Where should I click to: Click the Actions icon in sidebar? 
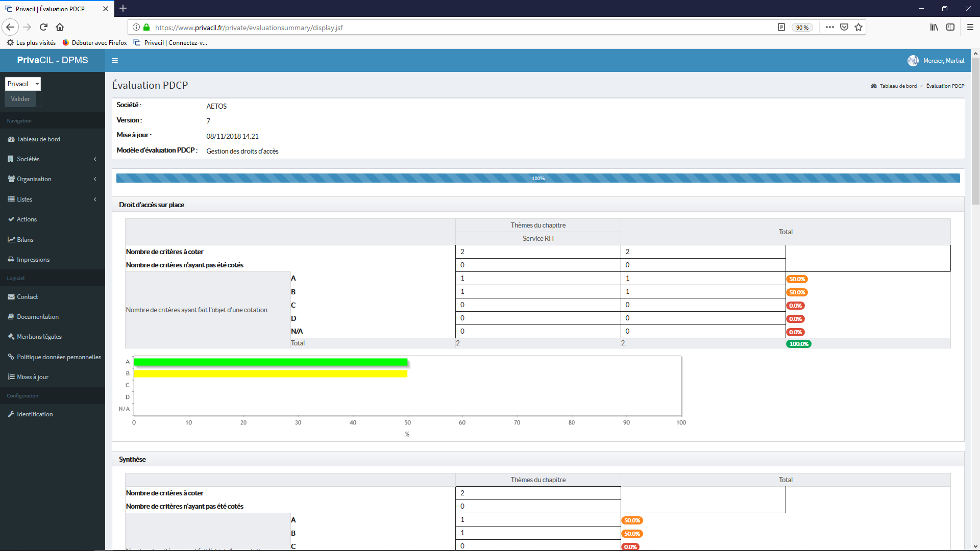point(11,219)
